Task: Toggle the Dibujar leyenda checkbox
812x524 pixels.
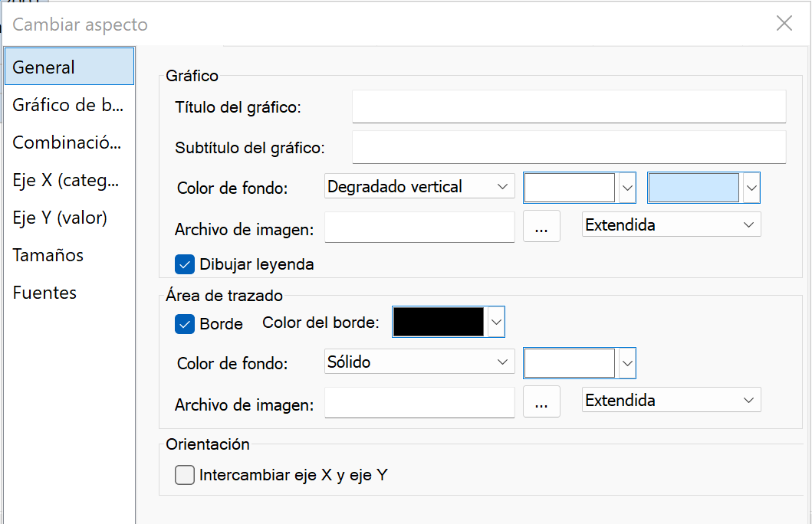Action: [x=185, y=264]
